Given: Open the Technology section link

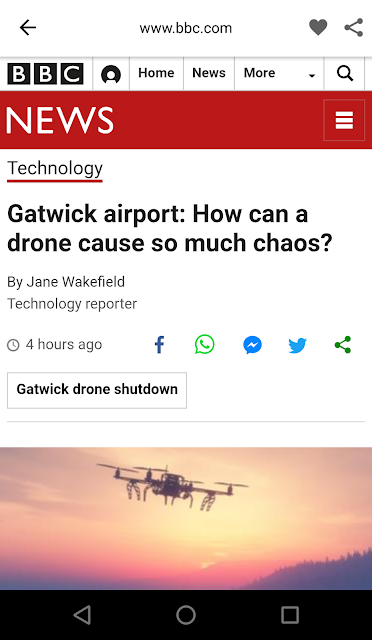Looking at the screenshot, I should (55, 169).
